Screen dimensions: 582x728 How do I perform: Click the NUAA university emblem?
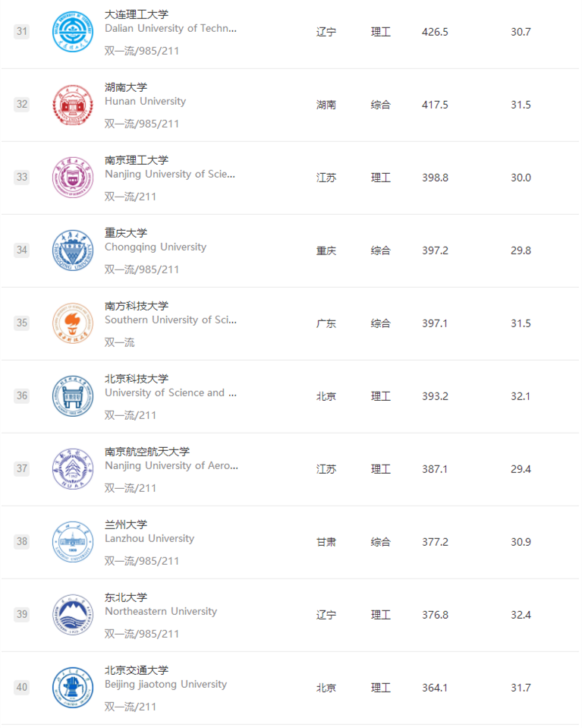tap(72, 469)
